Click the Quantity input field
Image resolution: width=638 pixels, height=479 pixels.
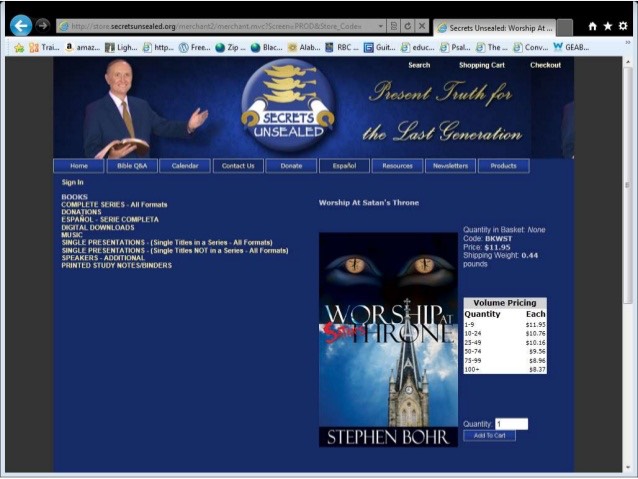[511, 424]
